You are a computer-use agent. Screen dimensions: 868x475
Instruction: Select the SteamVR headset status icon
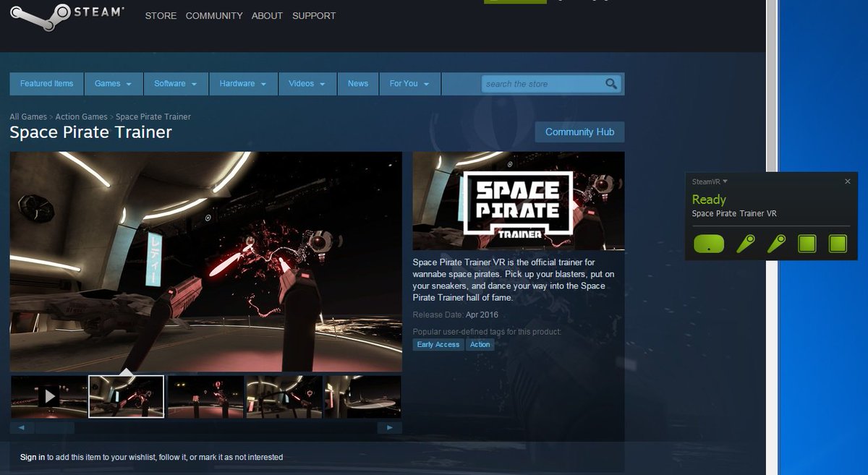tap(709, 244)
